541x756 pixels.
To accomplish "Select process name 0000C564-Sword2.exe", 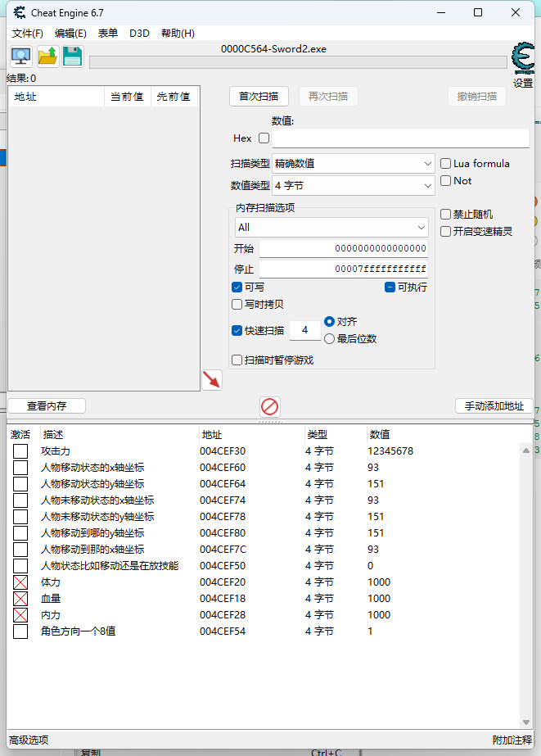I will [273, 49].
